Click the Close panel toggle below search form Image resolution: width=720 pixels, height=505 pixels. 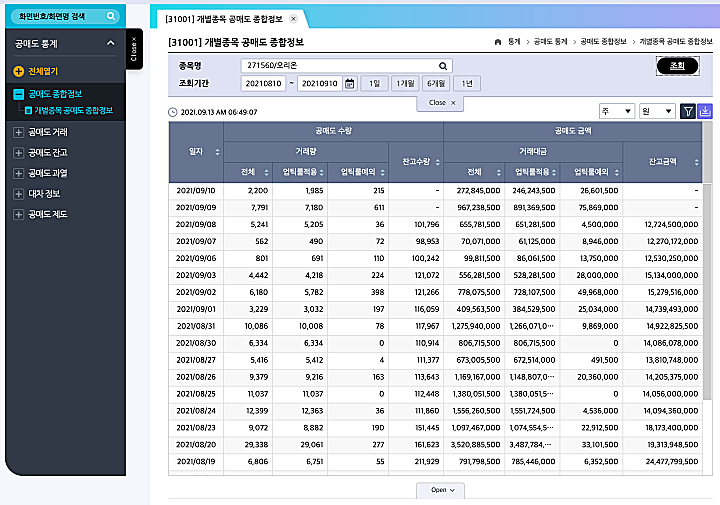pos(440,103)
